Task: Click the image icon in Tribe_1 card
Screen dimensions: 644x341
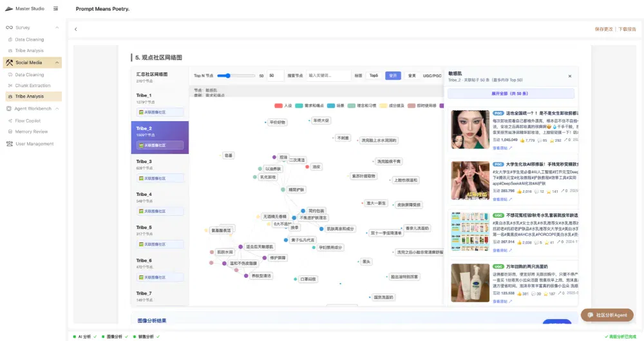Action: [141, 112]
